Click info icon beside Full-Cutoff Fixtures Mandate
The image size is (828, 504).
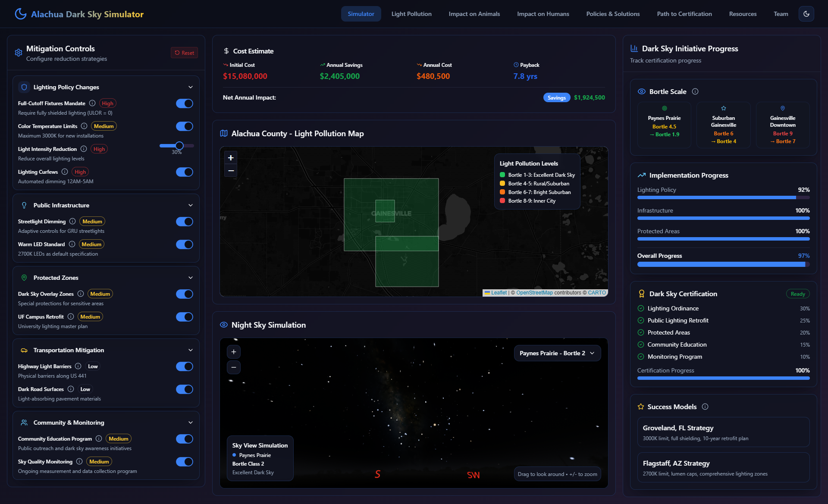92,103
